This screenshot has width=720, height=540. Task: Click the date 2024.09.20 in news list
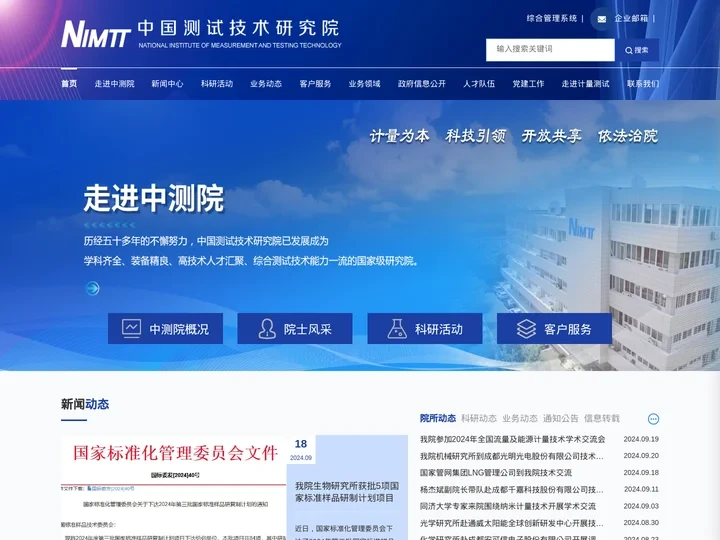click(641, 456)
